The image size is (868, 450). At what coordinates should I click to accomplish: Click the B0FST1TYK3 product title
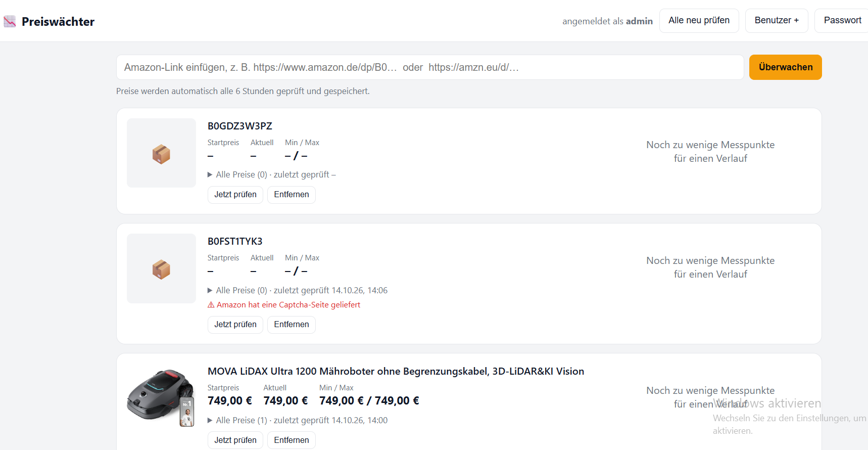click(x=235, y=241)
